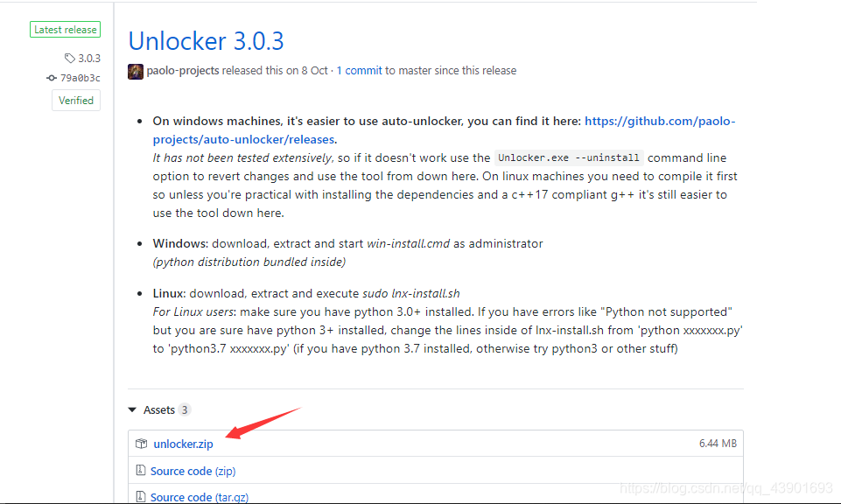
Task: Click the zip file icon beside Source code (zip)
Action: pos(141,470)
